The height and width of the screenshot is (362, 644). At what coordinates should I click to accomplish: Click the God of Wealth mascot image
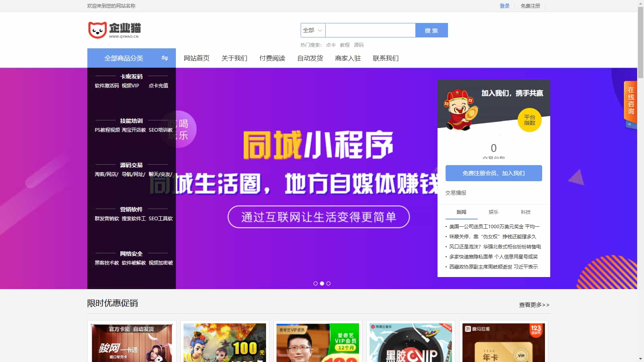[460, 110]
